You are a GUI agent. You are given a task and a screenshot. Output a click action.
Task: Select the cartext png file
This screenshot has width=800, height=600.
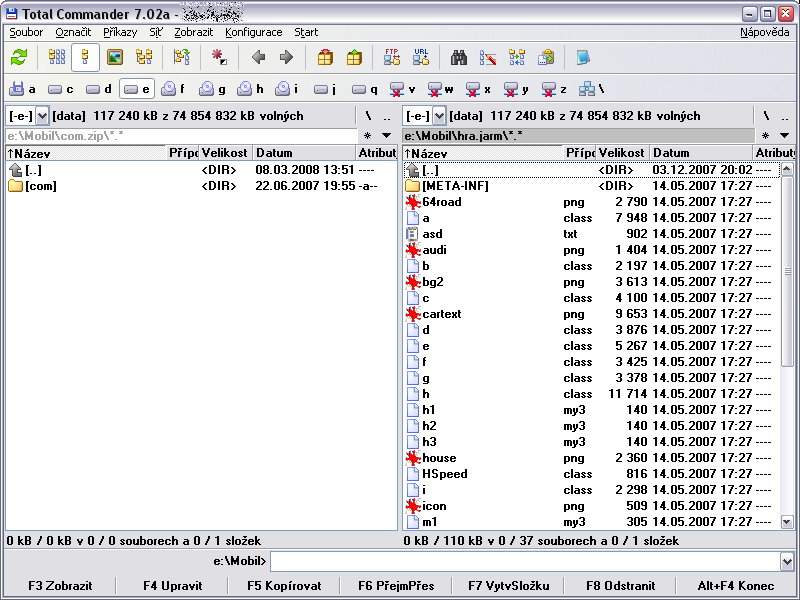tap(592, 314)
